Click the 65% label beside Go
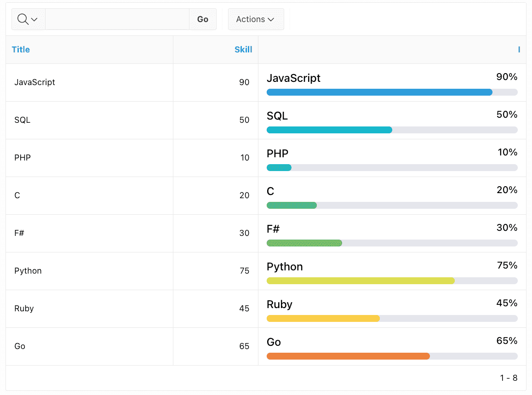The height and width of the screenshot is (395, 532). (506, 341)
